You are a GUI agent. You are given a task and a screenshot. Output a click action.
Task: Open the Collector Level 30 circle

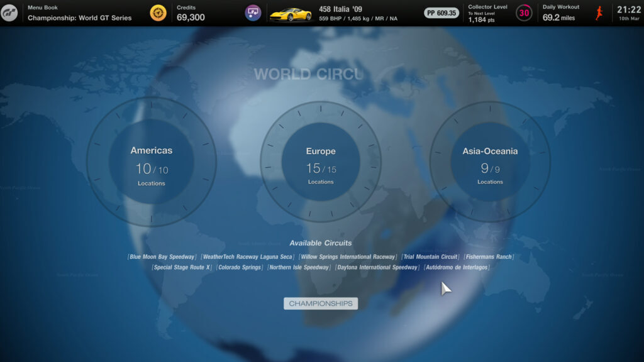click(x=524, y=13)
